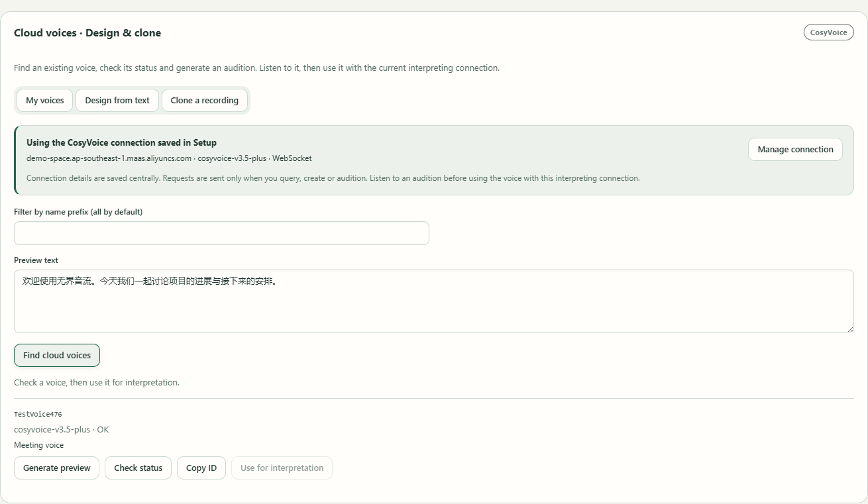Copy ID of TestVoice476
Viewport: 868px width, 504px height.
pyautogui.click(x=201, y=468)
